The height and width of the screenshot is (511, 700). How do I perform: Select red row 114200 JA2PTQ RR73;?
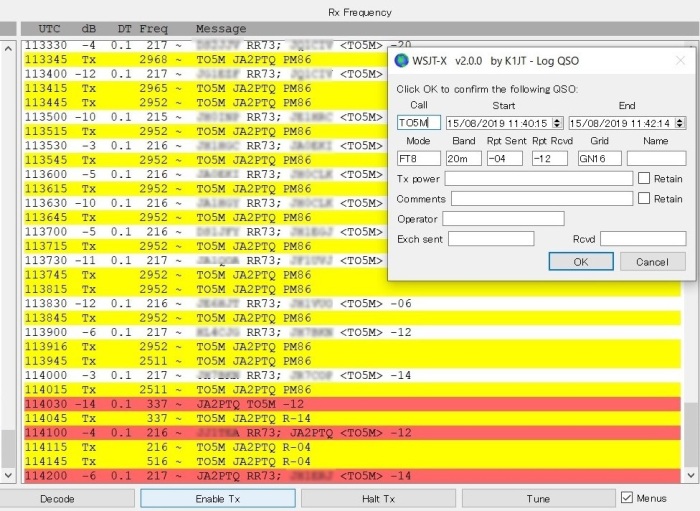pyautogui.click(x=352, y=475)
